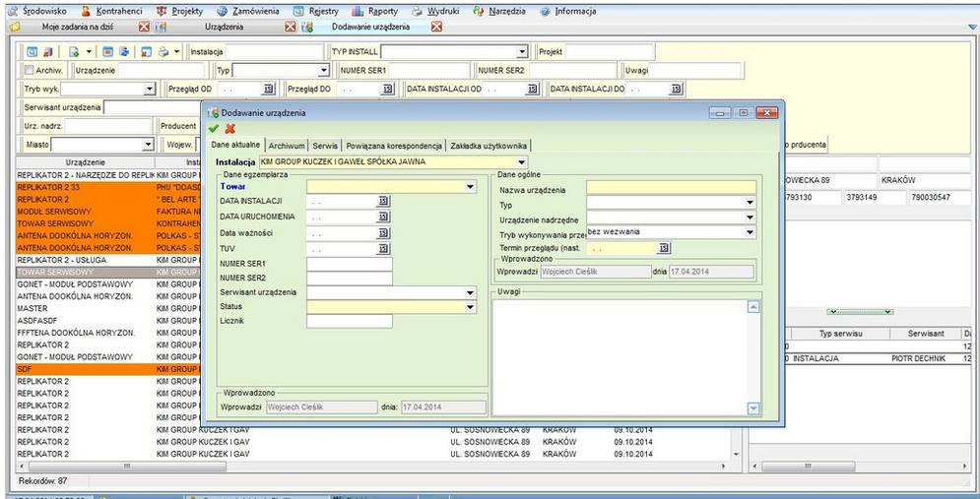The image size is (980, 499).
Task: Click the green checkmark save icon
Action: (x=214, y=129)
